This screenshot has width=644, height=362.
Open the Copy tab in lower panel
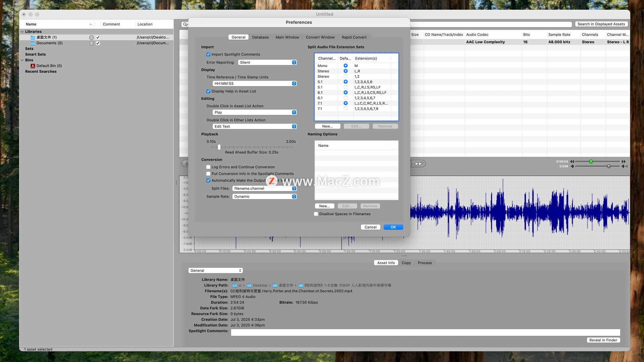pos(406,263)
